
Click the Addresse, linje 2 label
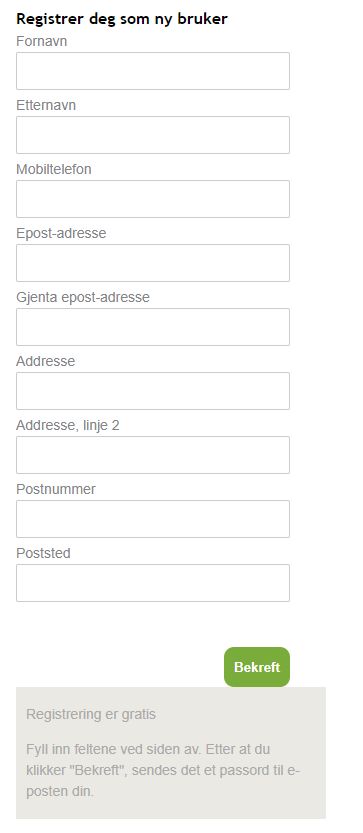coord(67,426)
